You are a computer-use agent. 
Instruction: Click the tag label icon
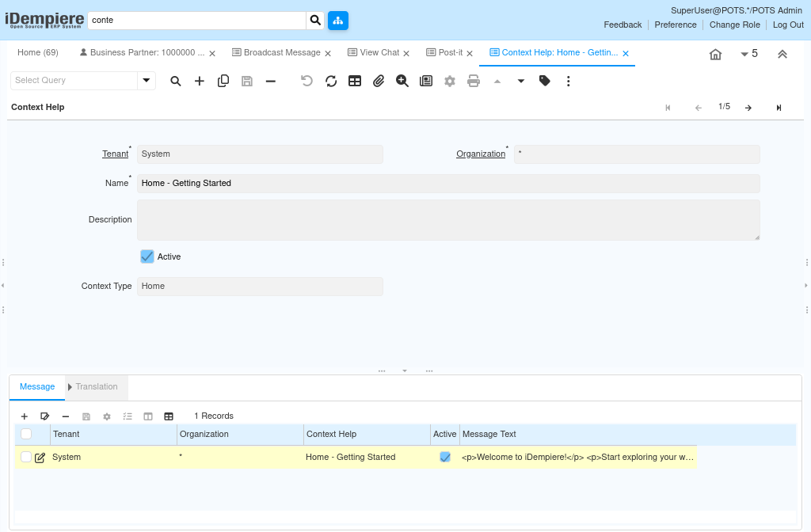tap(544, 81)
